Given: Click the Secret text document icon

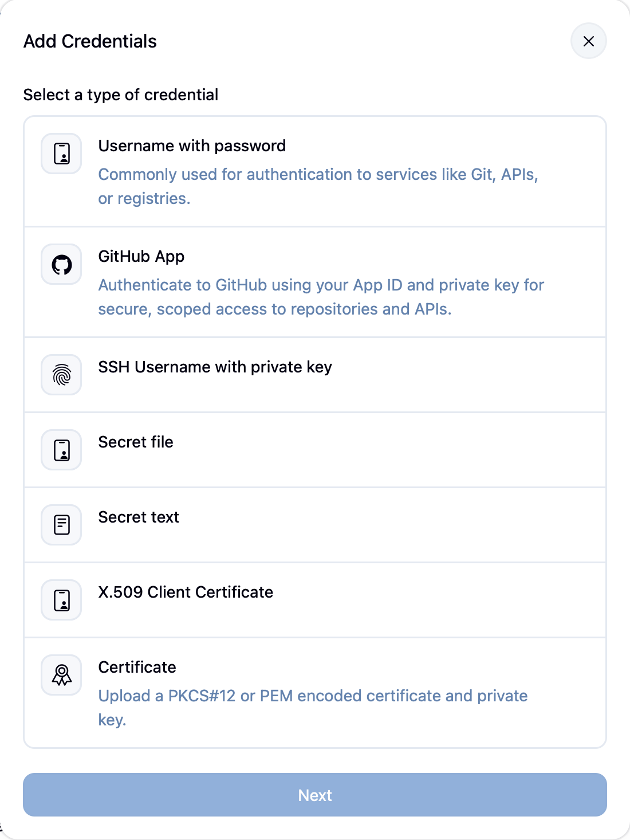Looking at the screenshot, I should tap(61, 525).
